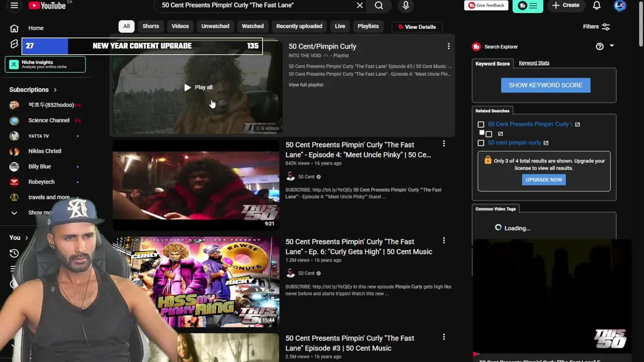Open the '50 cent pimpin curly' related search link
Screen dimensions: 644x362
click(514, 143)
